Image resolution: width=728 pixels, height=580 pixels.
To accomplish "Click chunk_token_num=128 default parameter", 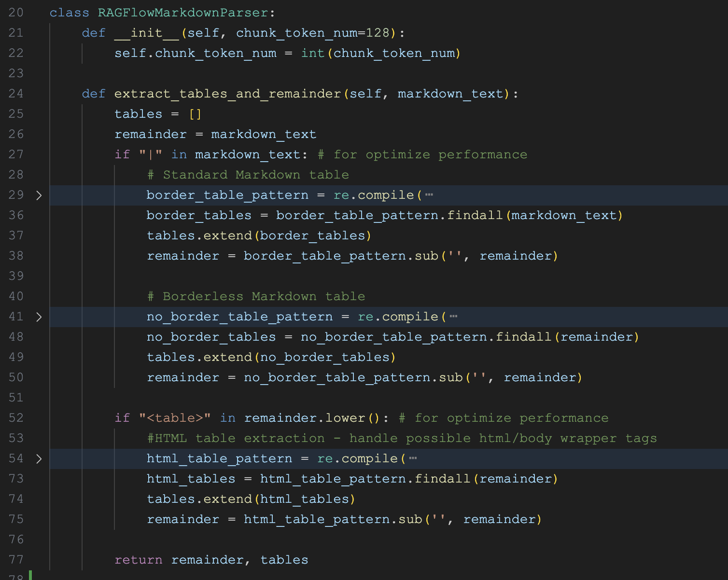I will point(313,33).
